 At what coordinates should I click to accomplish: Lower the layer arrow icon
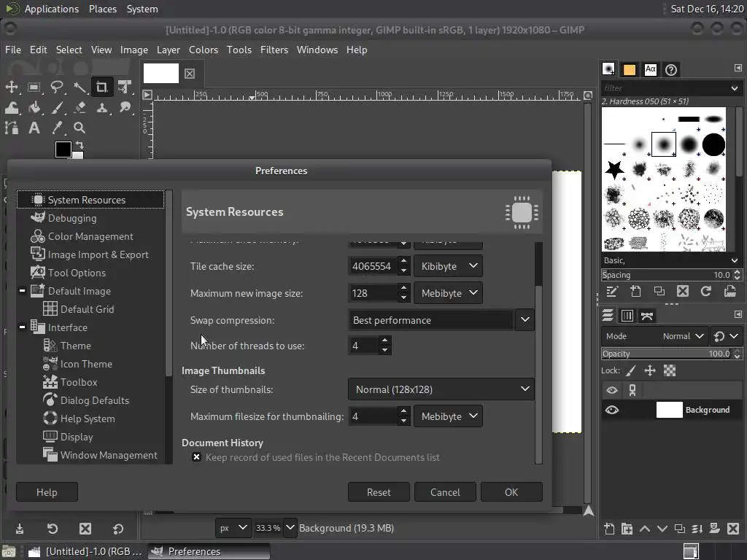click(662, 529)
